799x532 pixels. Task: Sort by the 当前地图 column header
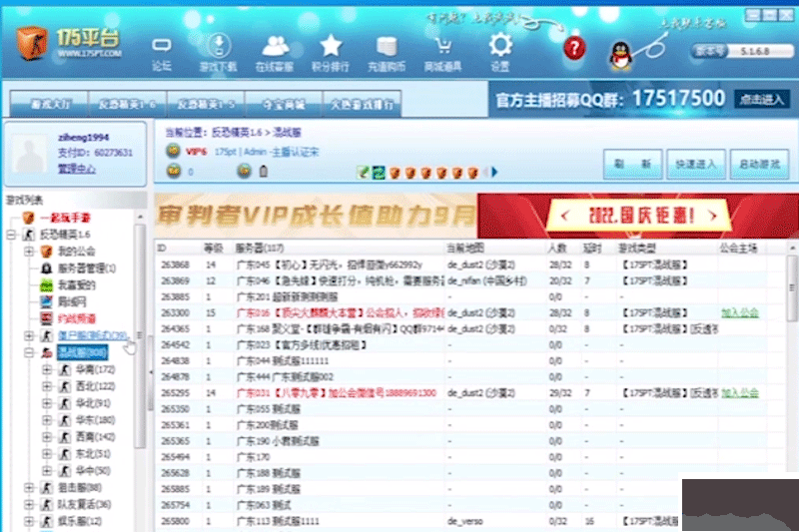465,248
